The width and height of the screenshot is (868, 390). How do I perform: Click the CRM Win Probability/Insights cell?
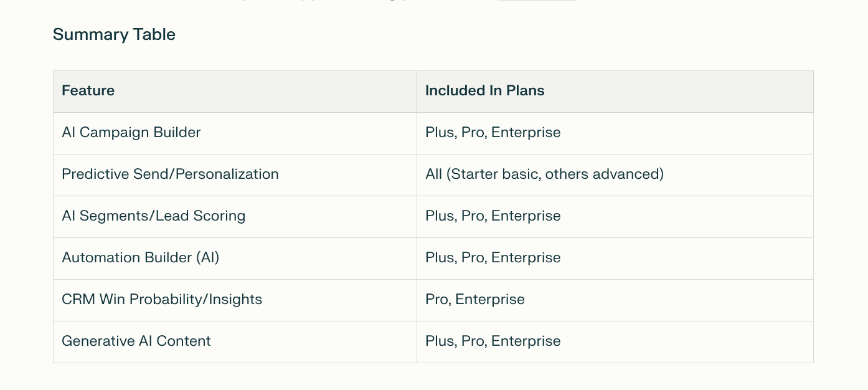[x=235, y=300]
